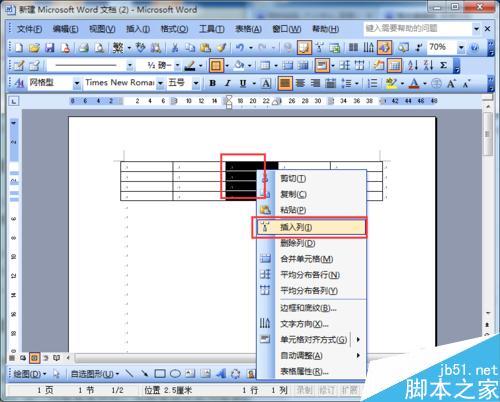Click the yellow highlight color button
The image size is (500, 402).
(391, 83)
